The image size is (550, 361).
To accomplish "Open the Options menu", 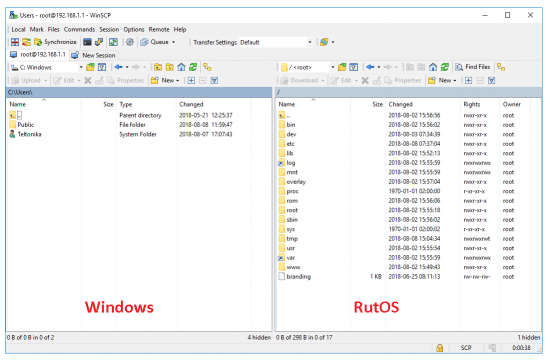I will click(134, 29).
